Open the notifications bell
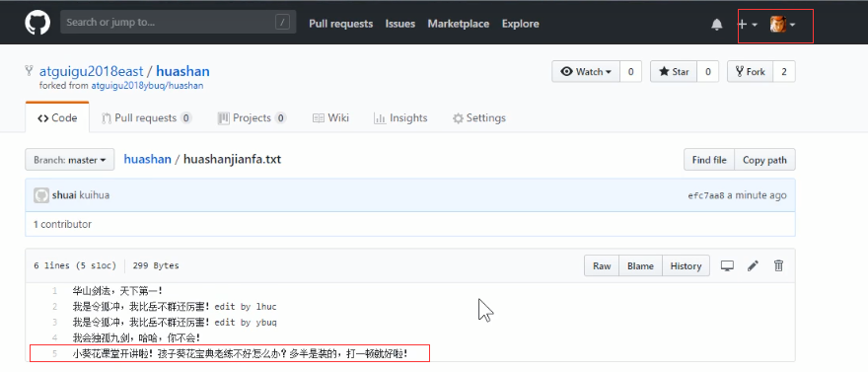The height and width of the screenshot is (372, 868). pos(717,24)
